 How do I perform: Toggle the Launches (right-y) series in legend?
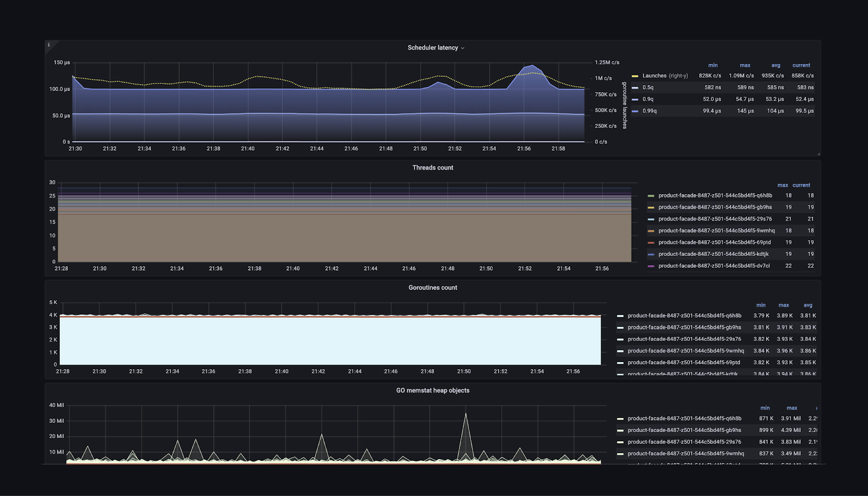coord(665,76)
